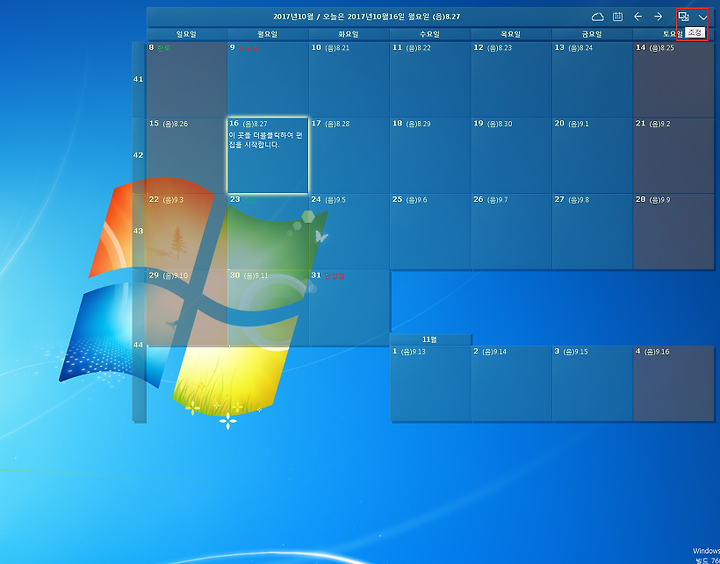The image size is (720, 564).
Task: Select the October 9 day cell
Action: (268, 79)
